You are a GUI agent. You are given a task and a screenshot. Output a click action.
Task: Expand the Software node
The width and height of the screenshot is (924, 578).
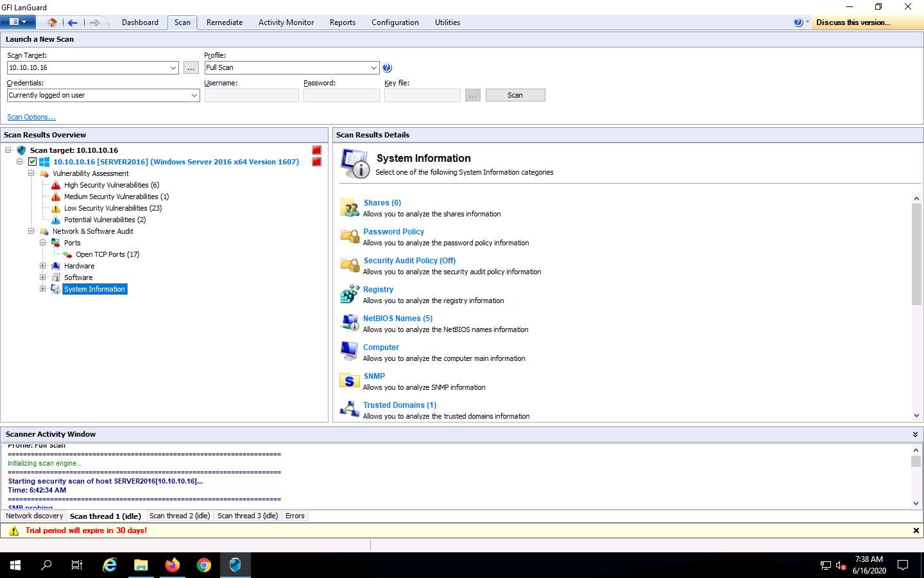pos(42,277)
